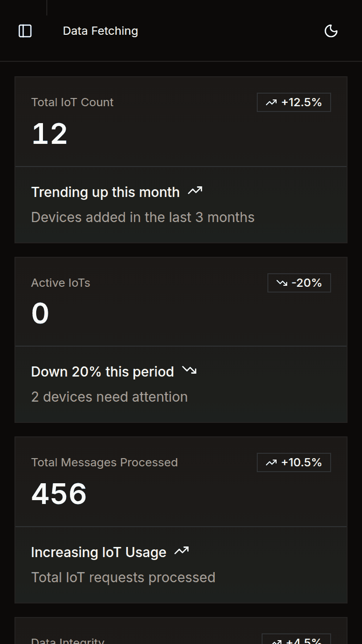362x644 pixels.
Task: Click the -20% trend badge
Action: (x=299, y=283)
